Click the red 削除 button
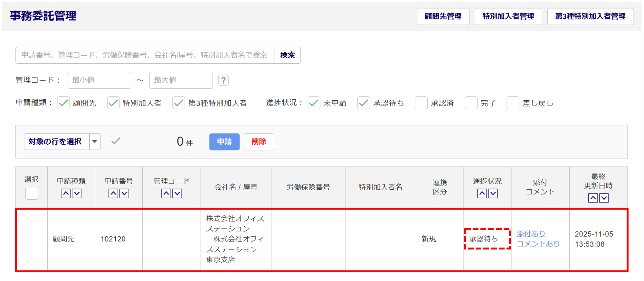644x281 pixels. pos(259,142)
